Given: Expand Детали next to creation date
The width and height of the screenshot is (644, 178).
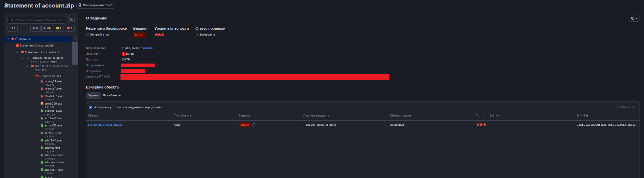Looking at the screenshot, I should tap(147, 48).
